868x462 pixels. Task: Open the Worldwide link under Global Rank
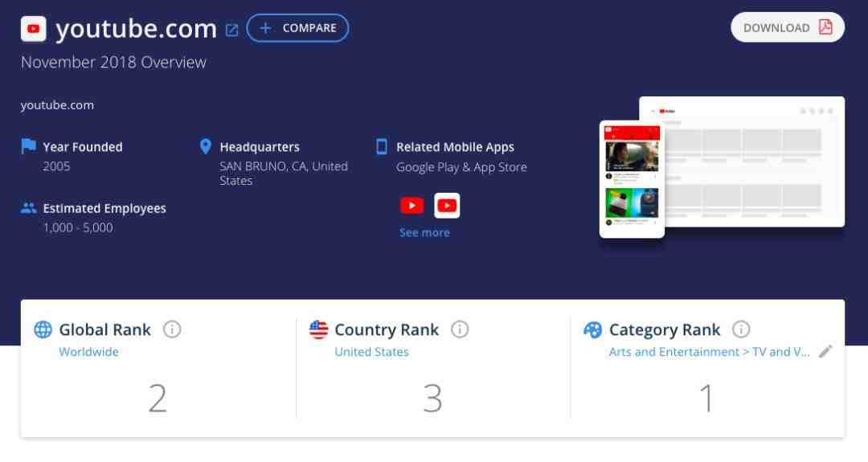[x=88, y=352]
